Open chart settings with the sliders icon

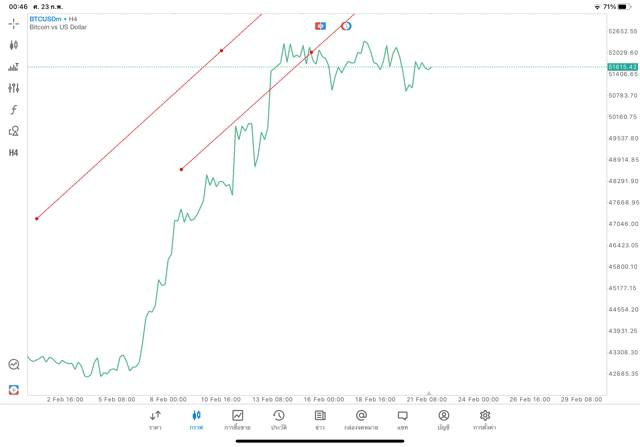[x=14, y=88]
